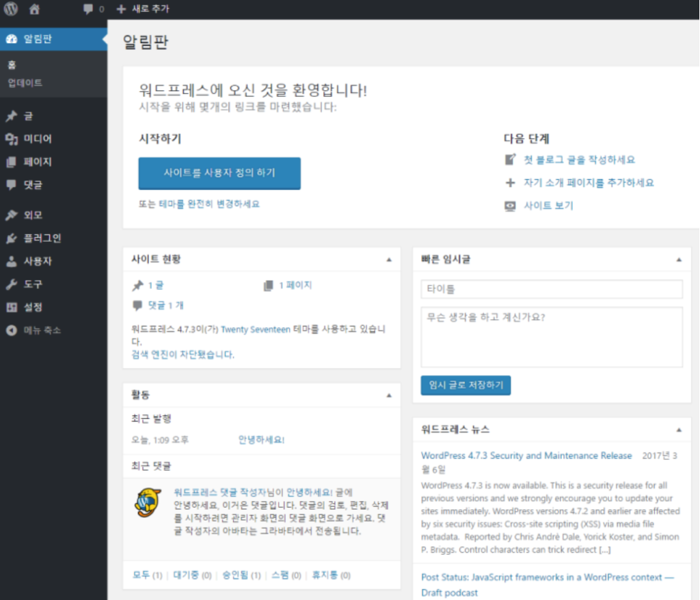Open the 테마를 완전히 변경하세요 link
The image size is (700, 600).
209,204
